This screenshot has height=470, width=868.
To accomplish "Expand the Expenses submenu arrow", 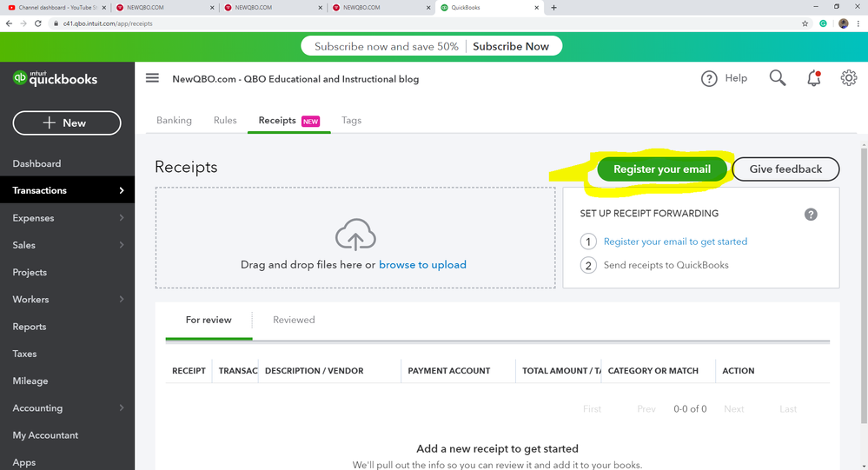I will pyautogui.click(x=122, y=218).
